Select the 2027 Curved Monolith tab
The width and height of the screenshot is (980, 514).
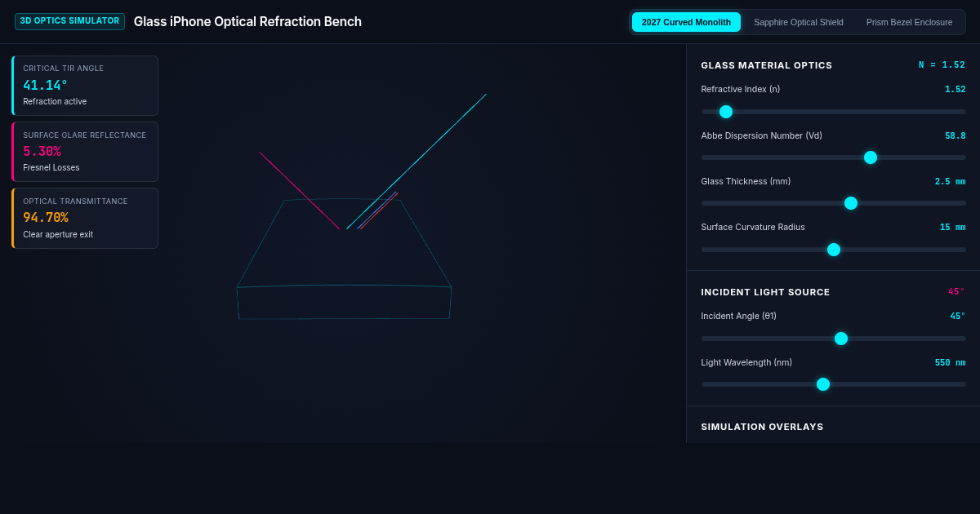pyautogui.click(x=686, y=22)
